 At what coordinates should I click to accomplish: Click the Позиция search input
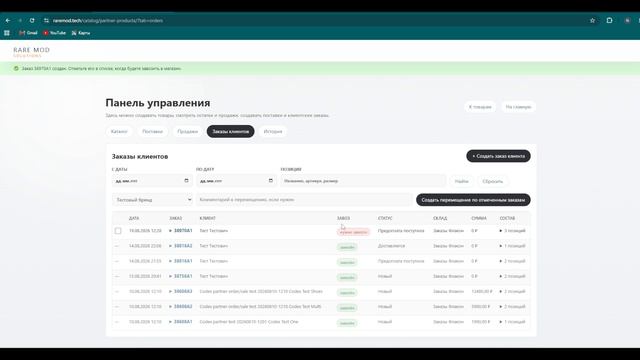tap(363, 180)
